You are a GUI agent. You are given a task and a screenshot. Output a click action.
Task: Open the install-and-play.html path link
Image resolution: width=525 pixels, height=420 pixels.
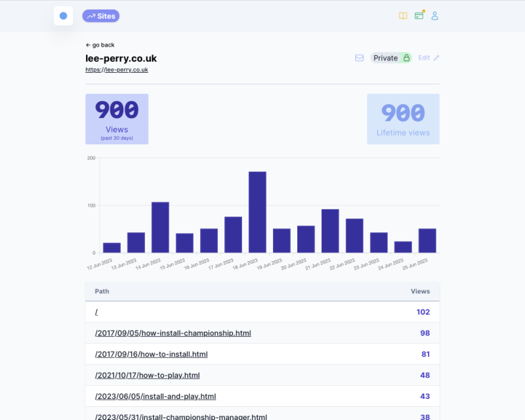pos(155,396)
